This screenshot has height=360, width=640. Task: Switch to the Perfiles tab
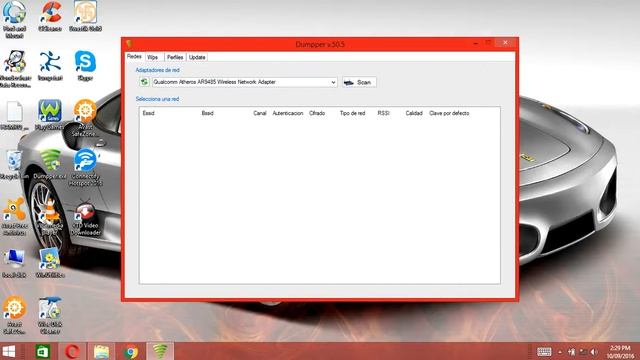[x=175, y=57]
